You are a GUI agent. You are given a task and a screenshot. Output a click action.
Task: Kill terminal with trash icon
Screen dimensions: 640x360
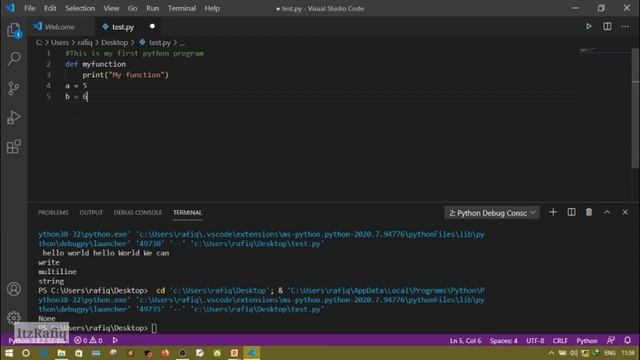point(589,212)
